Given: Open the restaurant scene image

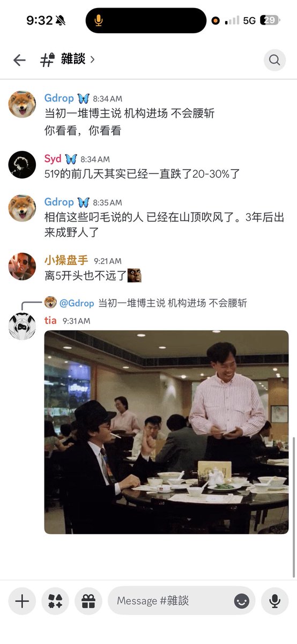Looking at the screenshot, I should coord(166,432).
